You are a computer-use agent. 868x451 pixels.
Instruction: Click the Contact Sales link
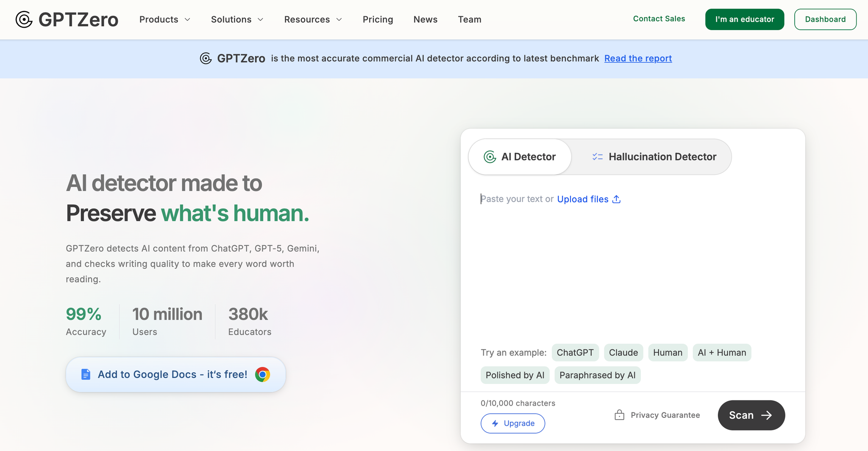click(x=659, y=19)
